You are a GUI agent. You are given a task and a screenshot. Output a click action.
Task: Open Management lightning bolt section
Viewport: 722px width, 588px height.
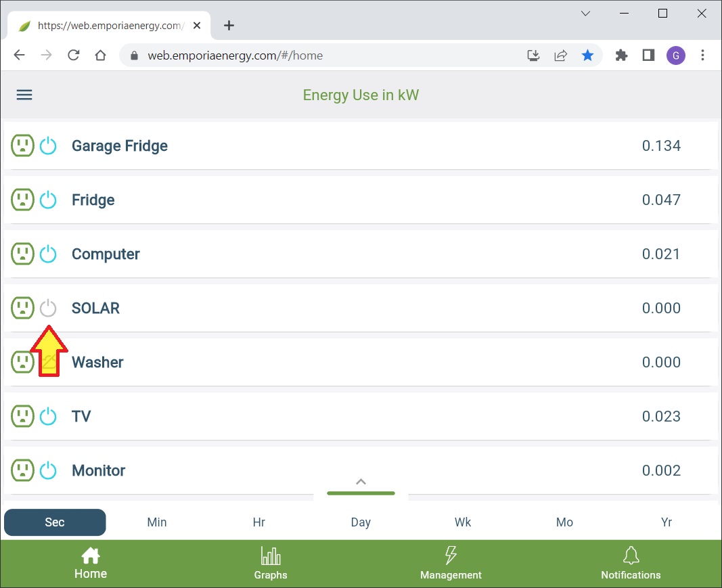(x=451, y=564)
